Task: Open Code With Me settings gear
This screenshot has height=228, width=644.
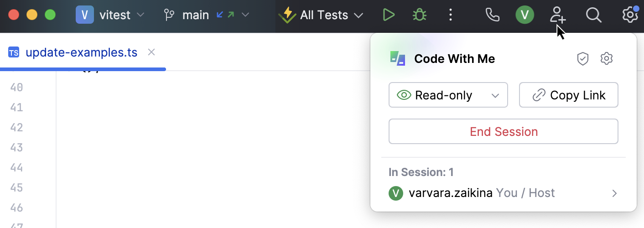Action: [606, 58]
